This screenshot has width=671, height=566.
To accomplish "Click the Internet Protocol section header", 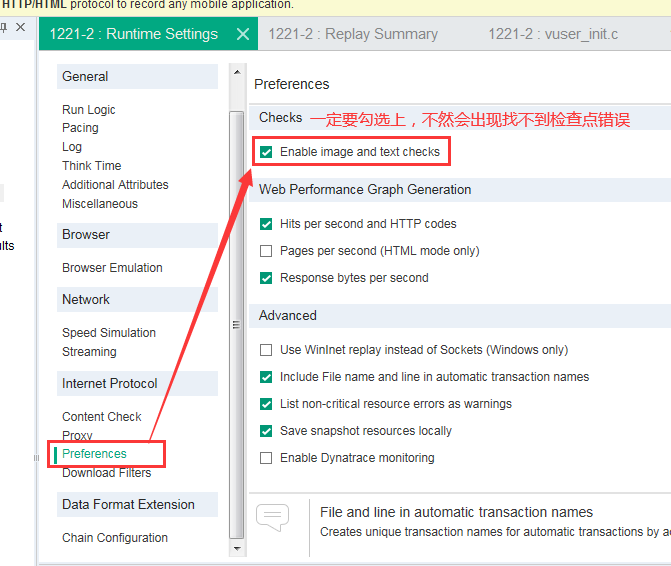I will click(137, 383).
